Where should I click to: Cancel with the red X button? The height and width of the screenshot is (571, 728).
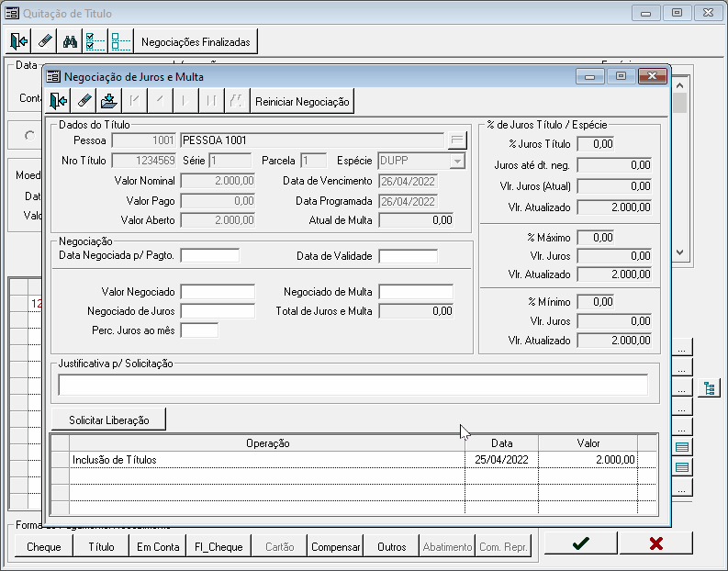(x=655, y=543)
